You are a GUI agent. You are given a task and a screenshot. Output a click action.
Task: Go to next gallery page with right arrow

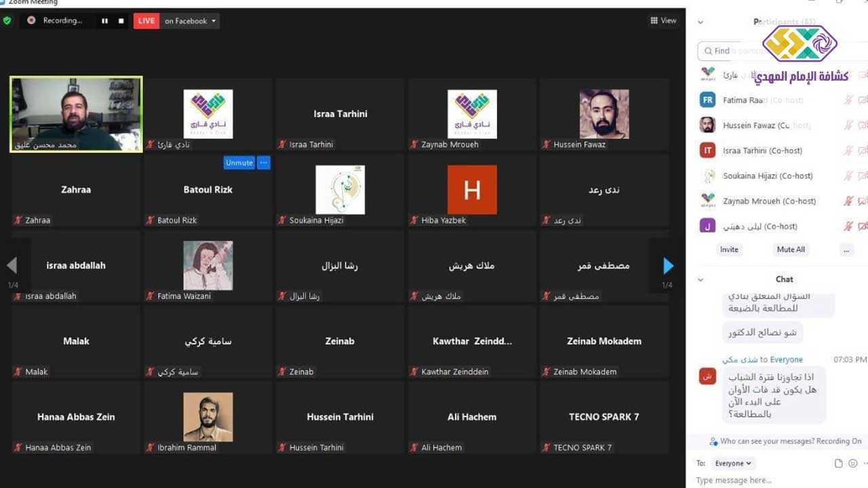click(668, 266)
